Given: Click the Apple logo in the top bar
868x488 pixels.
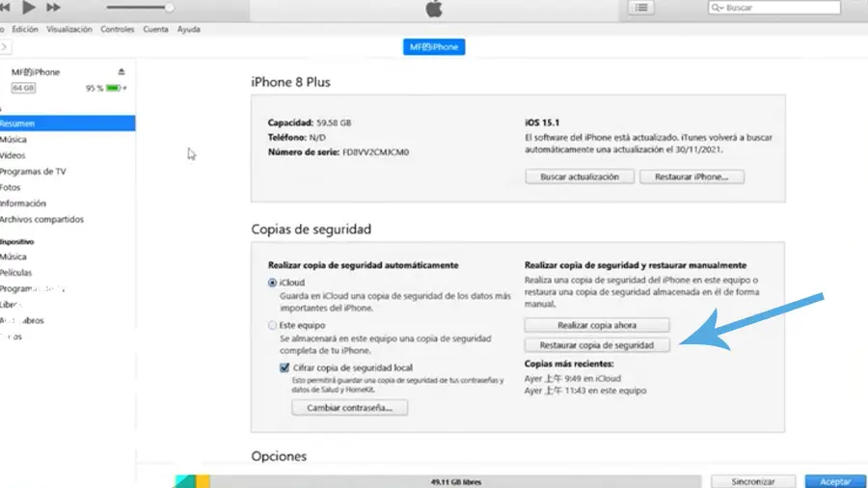Looking at the screenshot, I should coord(434,9).
